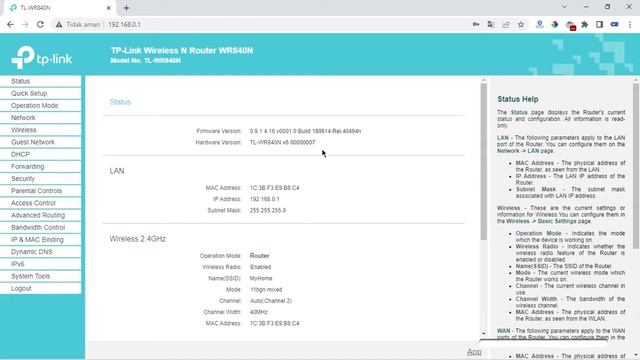The image size is (640, 360).
Task: Open the Security menu
Action: pos(40,179)
